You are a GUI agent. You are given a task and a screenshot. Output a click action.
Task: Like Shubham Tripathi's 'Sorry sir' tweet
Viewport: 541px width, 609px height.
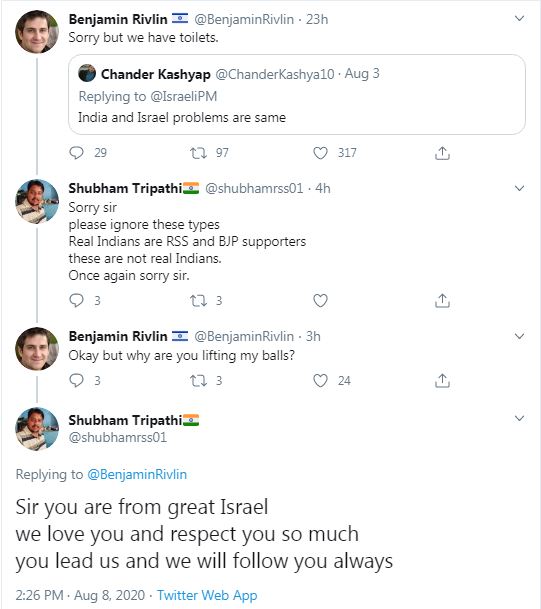(x=320, y=300)
